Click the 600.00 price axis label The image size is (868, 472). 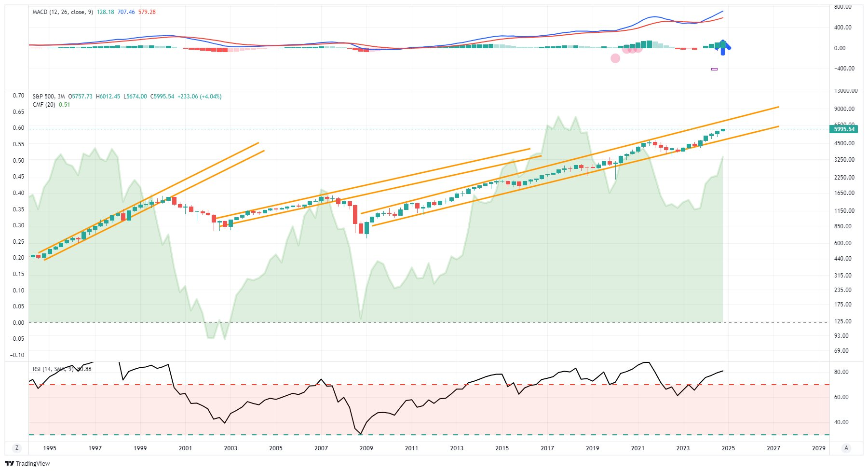[x=843, y=243]
